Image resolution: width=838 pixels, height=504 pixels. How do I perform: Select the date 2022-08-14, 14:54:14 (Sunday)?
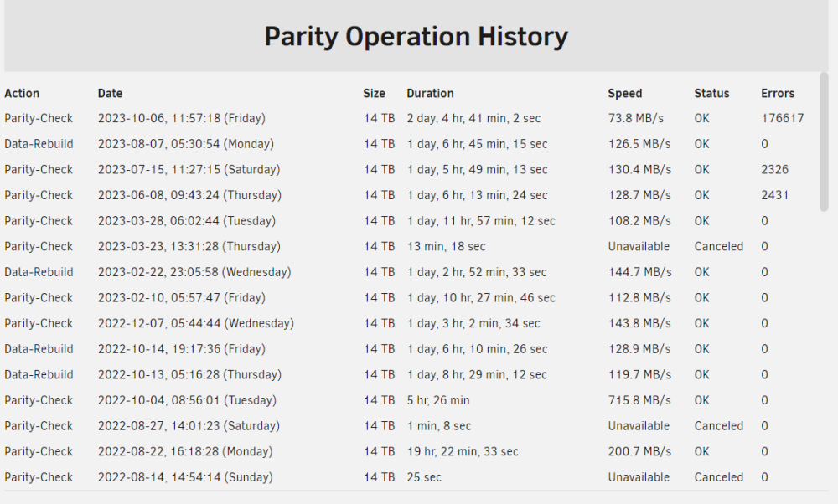point(185,476)
